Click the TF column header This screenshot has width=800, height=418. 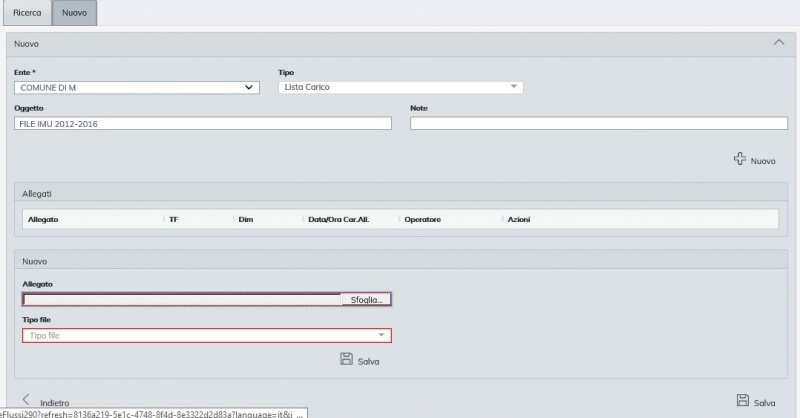click(173, 219)
